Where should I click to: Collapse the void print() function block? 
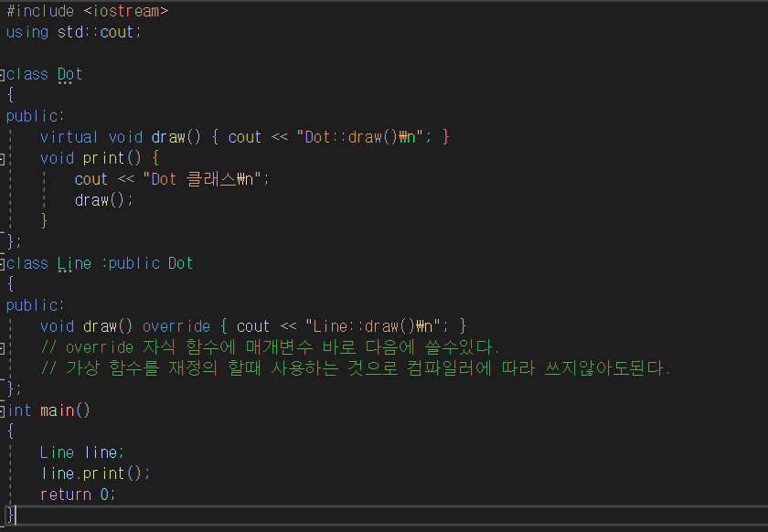[x=2, y=159]
